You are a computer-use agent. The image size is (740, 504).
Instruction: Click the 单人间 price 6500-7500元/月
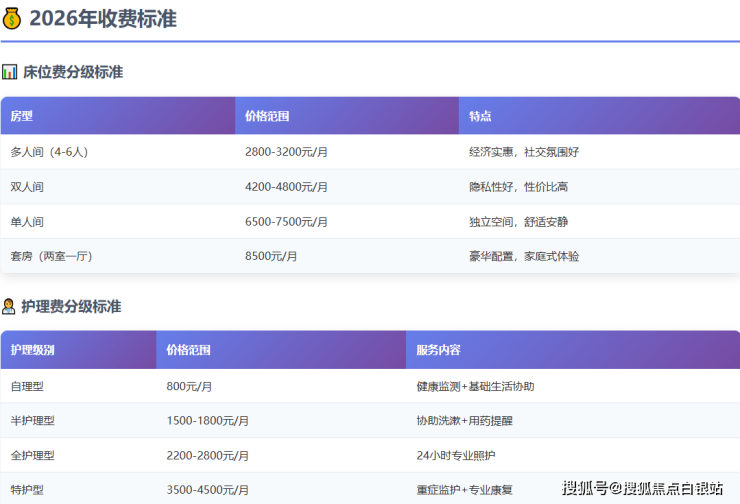click(286, 222)
